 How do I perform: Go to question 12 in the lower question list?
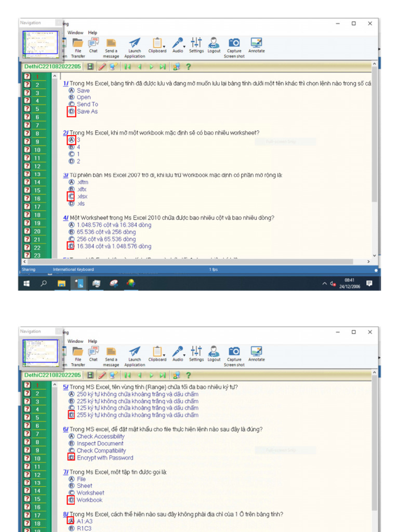coord(37,475)
